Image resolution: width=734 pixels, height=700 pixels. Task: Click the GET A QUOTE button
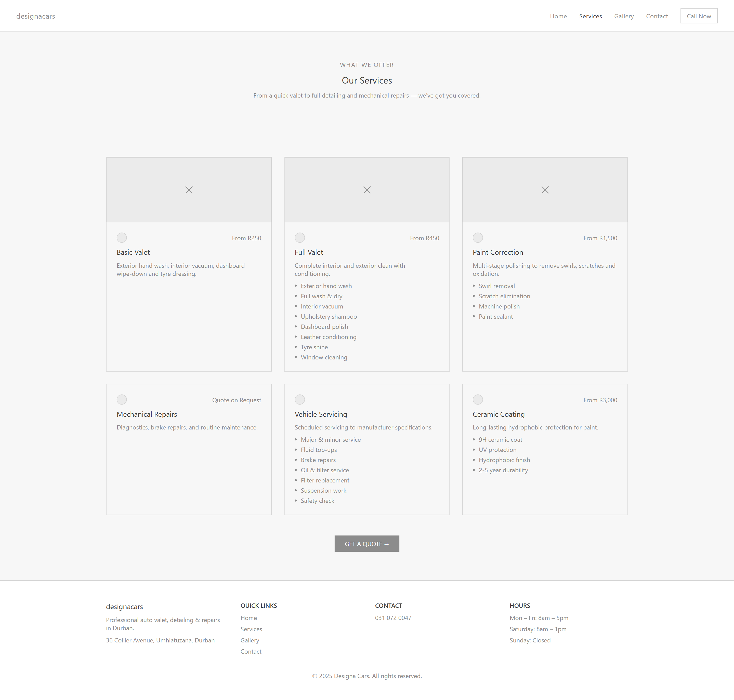click(367, 544)
